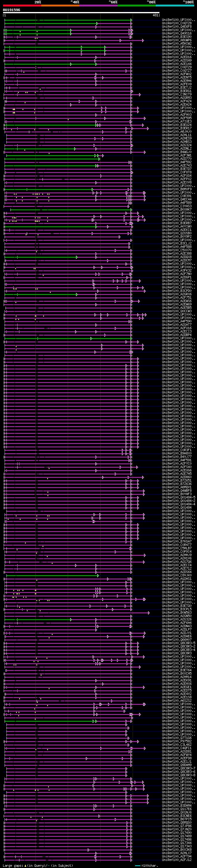Select label UniRef100_A8MQV1
Viewport: 197px width, 868px height.
coord(177,487)
